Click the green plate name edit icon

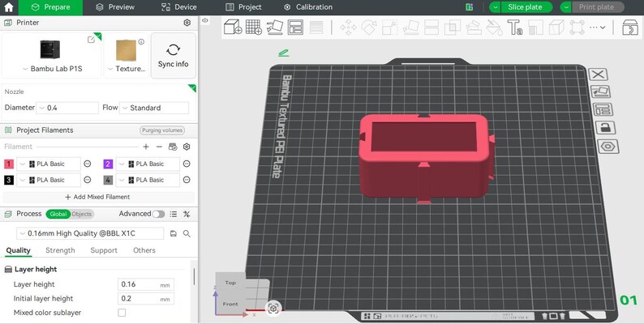(283, 53)
